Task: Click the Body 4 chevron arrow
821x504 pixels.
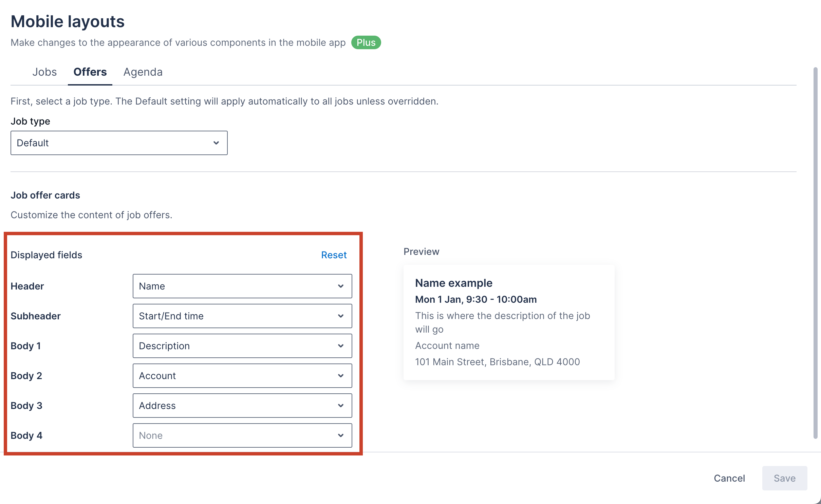Action: 341,435
